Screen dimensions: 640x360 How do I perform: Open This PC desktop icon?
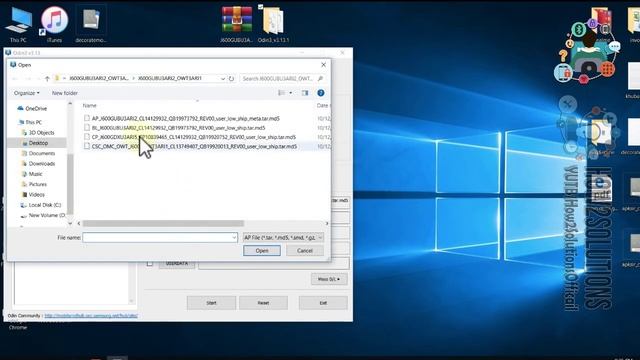(18, 24)
